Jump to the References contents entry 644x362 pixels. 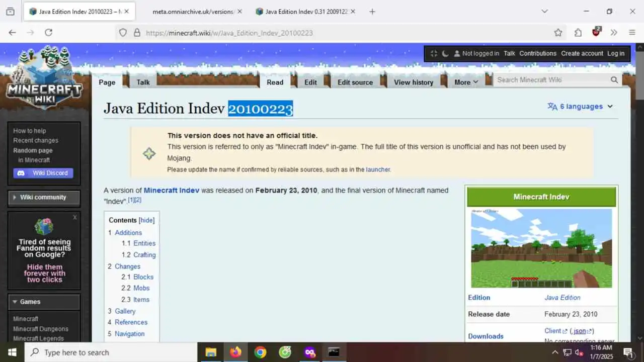(131, 322)
